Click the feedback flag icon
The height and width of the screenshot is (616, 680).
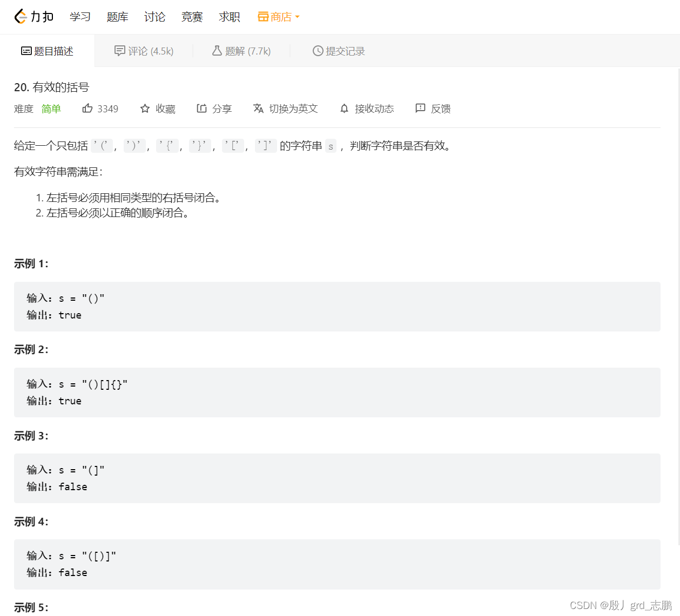click(x=420, y=108)
